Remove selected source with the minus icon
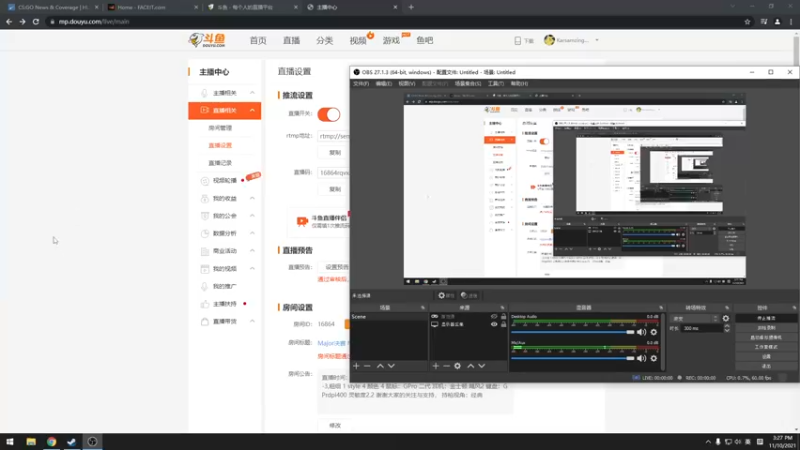This screenshot has height=450, width=800. point(446,366)
